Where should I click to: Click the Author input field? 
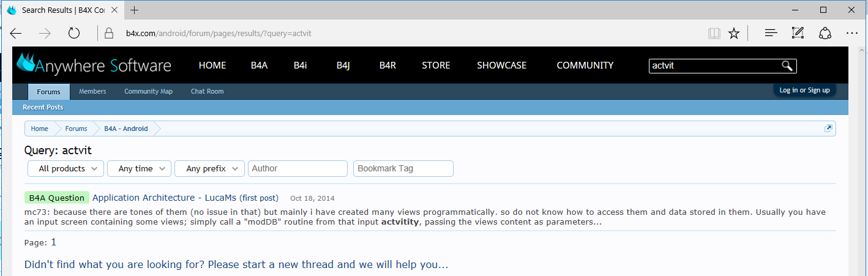pos(297,168)
